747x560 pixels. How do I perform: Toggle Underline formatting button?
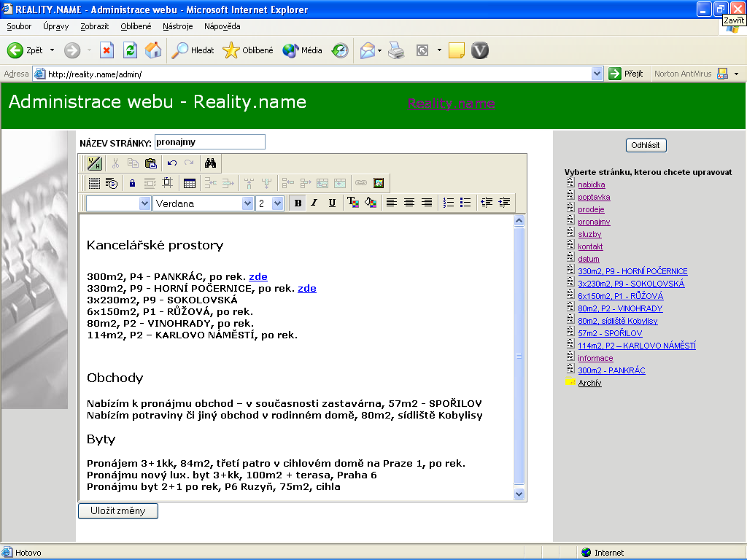[332, 203]
